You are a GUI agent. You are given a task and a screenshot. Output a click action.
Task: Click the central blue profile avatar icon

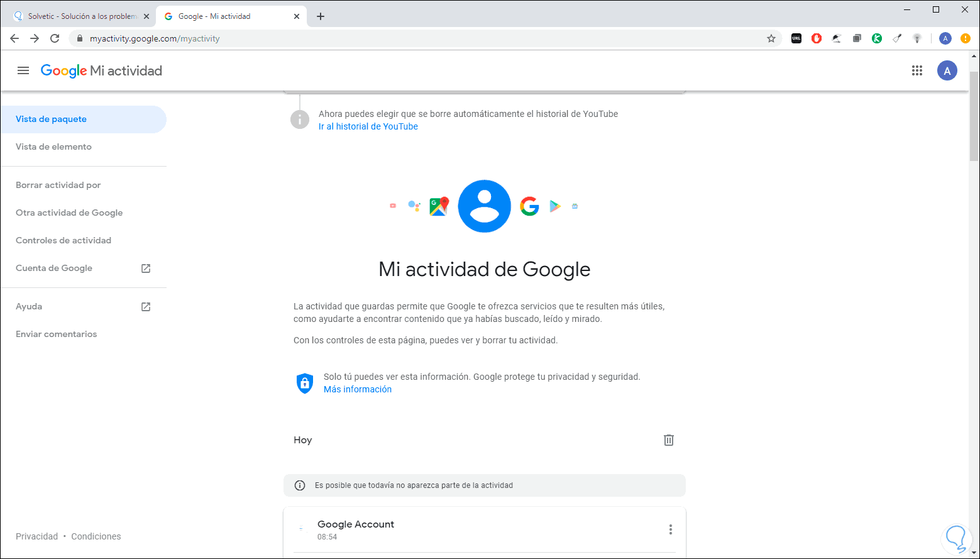point(484,206)
